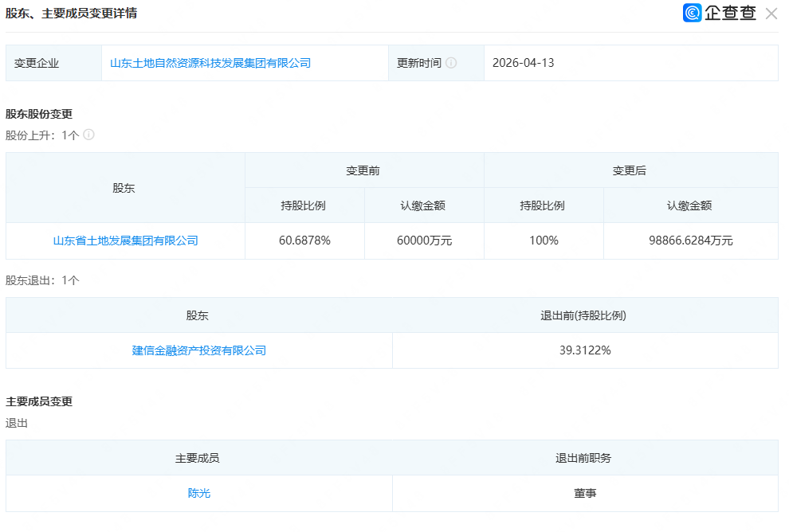The width and height of the screenshot is (789, 532).
Task: Open 山东土地自然资源科技发展集团有限公司 company link
Action: [x=210, y=63]
